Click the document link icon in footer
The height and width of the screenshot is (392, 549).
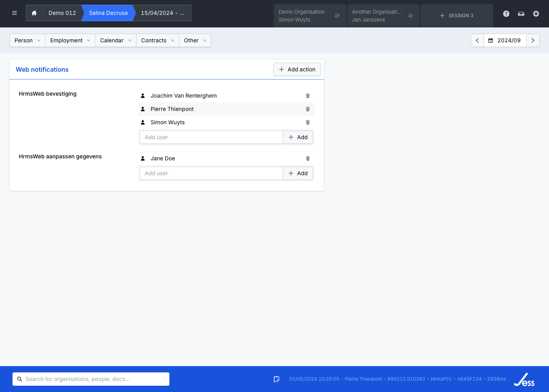click(x=276, y=379)
